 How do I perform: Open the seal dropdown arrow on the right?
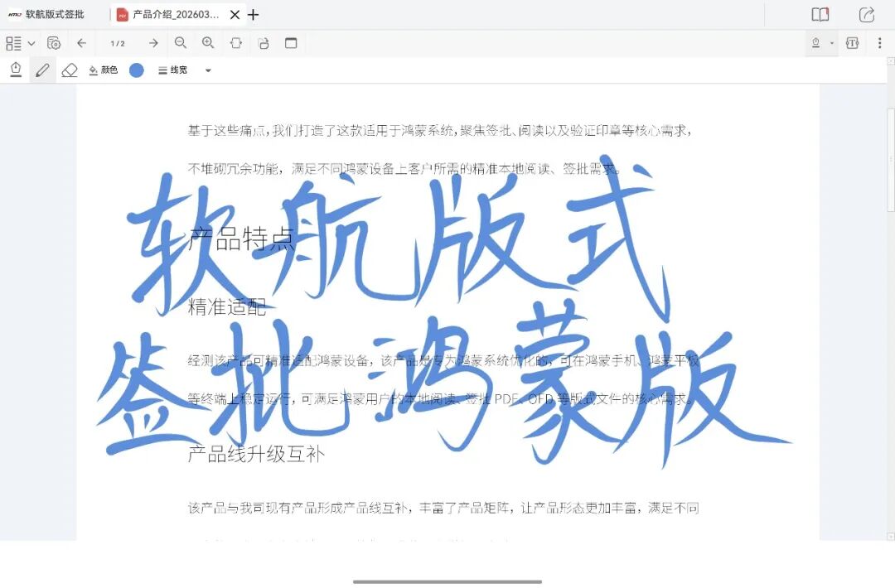[x=831, y=43]
